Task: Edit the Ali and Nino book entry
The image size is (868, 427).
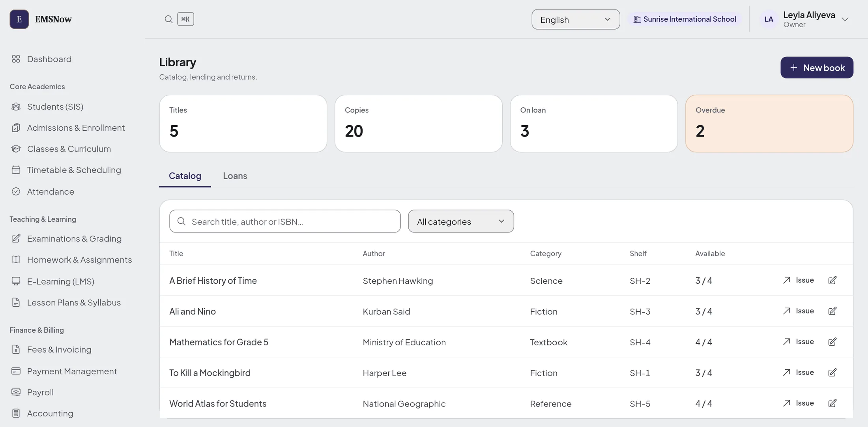Action: [832, 311]
